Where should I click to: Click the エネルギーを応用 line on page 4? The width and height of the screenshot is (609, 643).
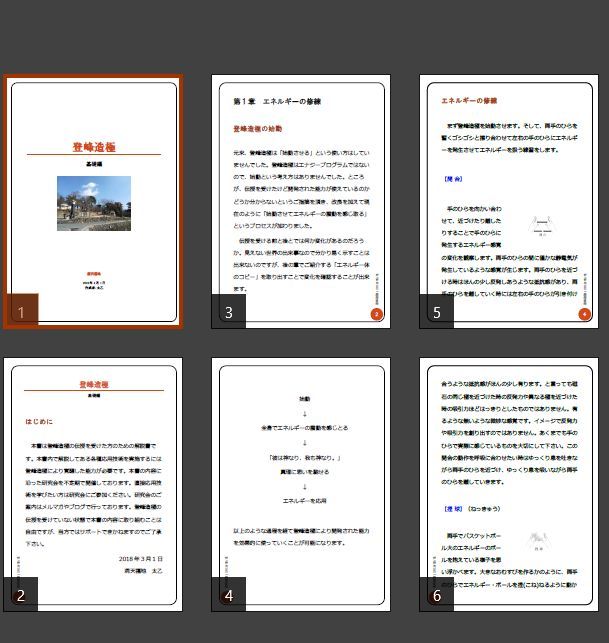coord(305,501)
